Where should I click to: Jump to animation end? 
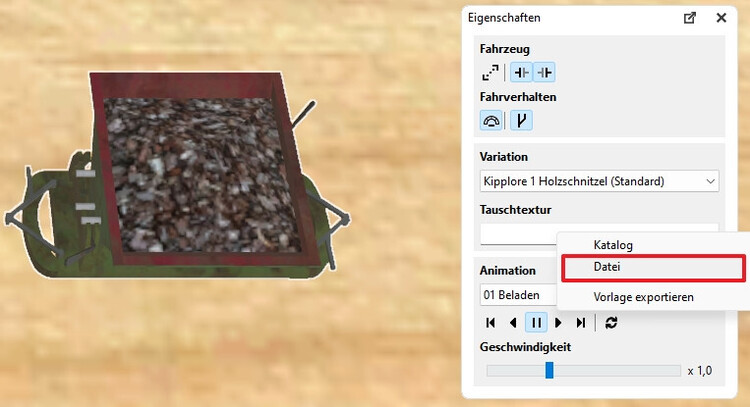coord(581,323)
